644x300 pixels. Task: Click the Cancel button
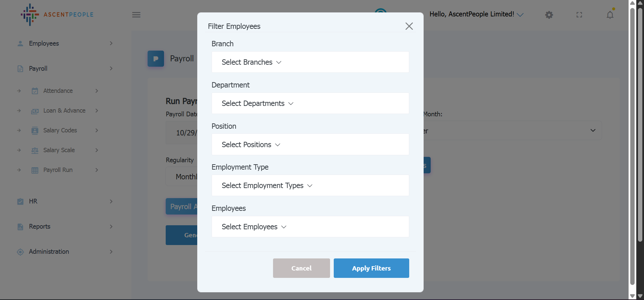tap(301, 268)
